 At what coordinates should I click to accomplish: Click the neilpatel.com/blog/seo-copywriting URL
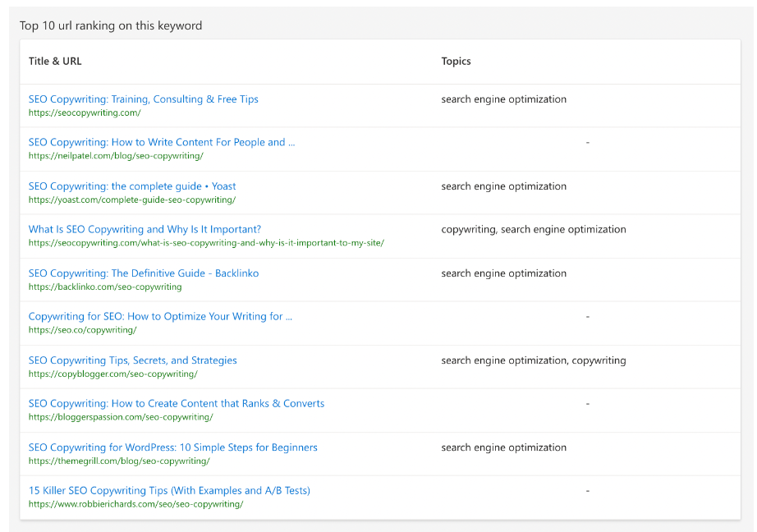click(x=116, y=156)
